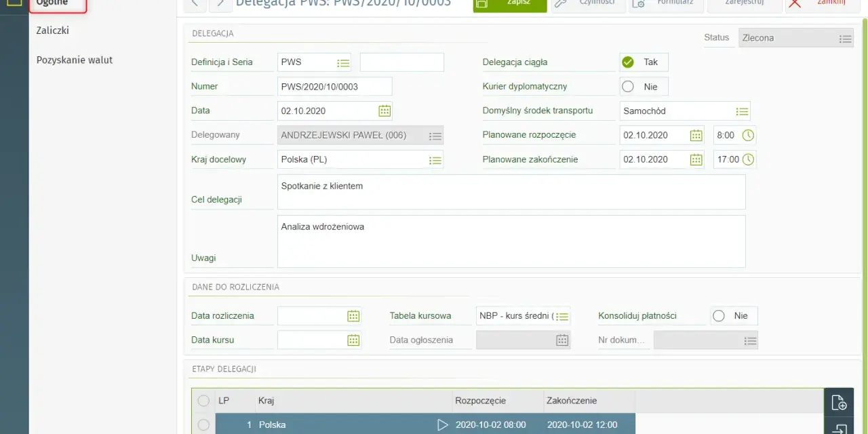Sort by the Rozpoczęcie column header

pos(498,401)
